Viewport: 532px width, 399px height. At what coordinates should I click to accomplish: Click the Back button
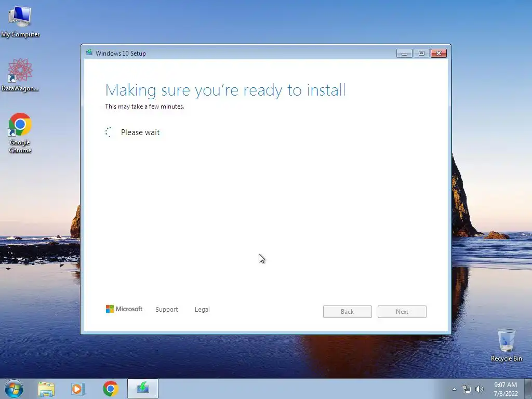point(348,312)
